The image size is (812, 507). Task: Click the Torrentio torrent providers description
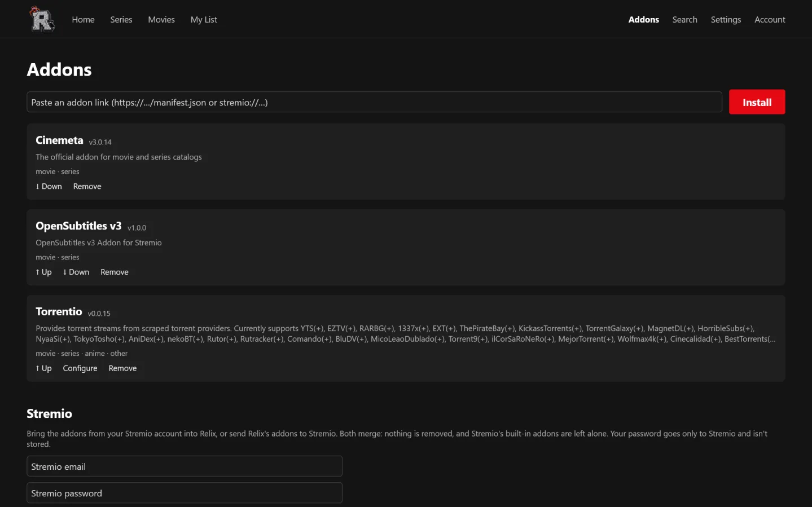[x=406, y=334]
